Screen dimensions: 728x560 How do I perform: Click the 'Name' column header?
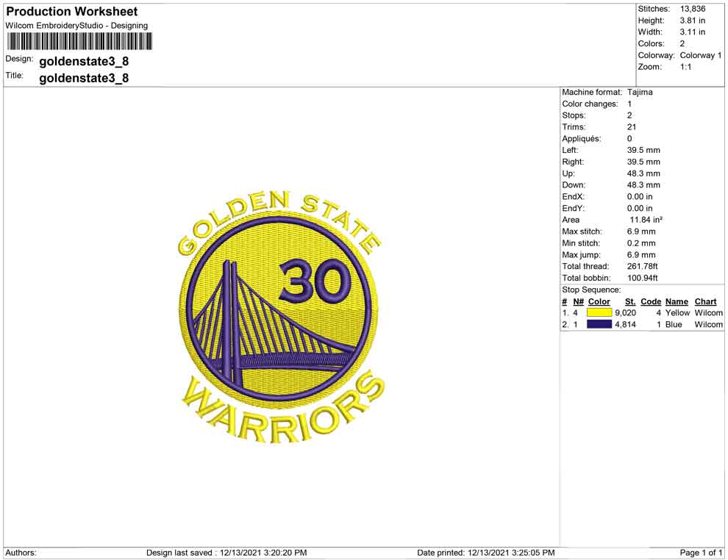pyautogui.click(x=677, y=301)
